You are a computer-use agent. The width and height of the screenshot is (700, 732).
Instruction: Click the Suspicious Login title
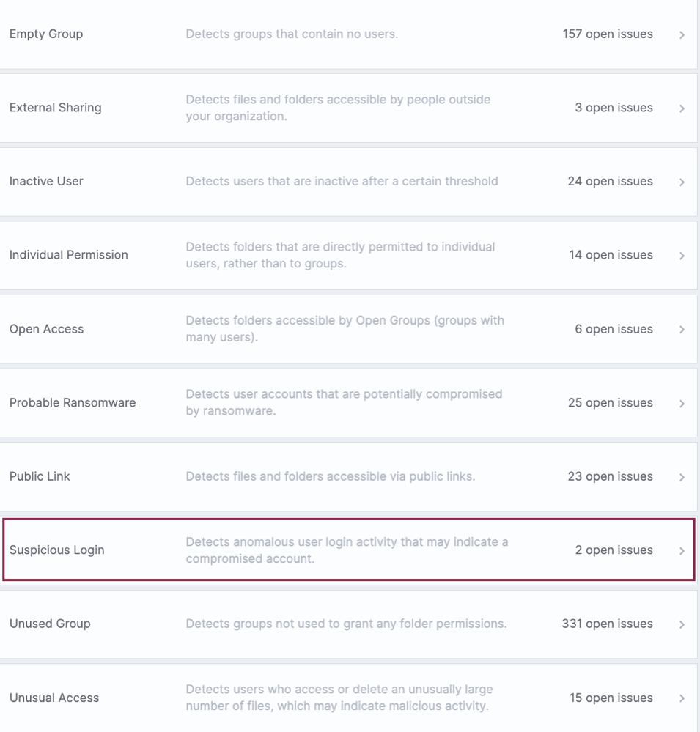coord(57,550)
